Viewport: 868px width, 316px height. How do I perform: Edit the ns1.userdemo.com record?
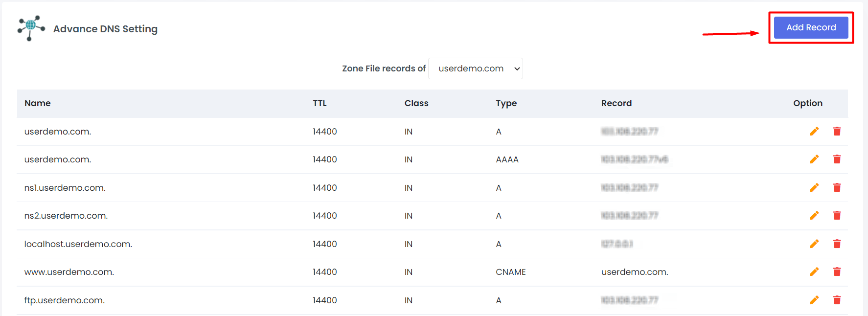coord(814,187)
